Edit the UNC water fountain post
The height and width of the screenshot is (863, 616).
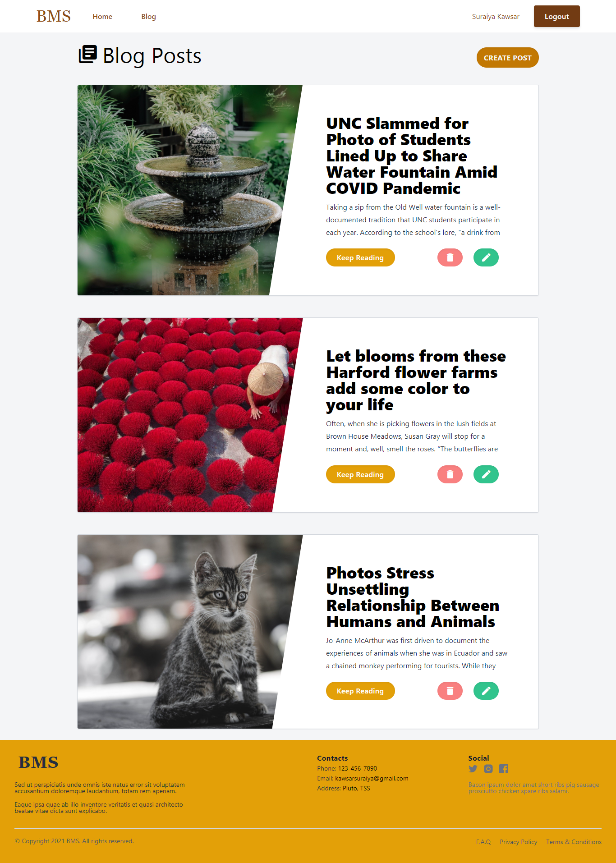pyautogui.click(x=486, y=257)
